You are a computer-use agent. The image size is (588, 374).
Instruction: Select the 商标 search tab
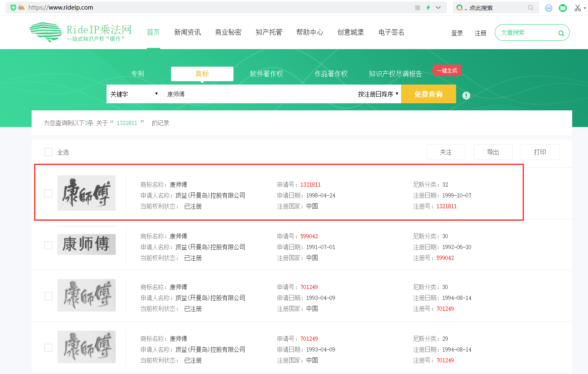[202, 74]
